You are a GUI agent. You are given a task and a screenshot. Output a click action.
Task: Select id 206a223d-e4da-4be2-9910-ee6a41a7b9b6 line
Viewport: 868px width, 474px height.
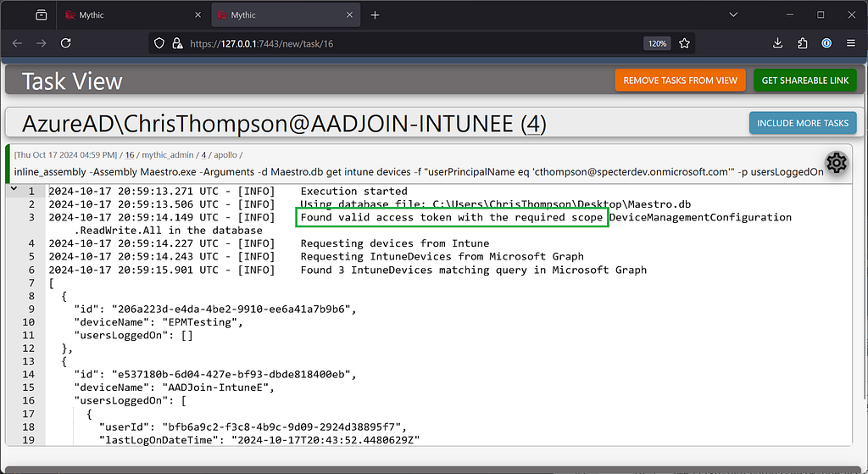[x=215, y=309]
